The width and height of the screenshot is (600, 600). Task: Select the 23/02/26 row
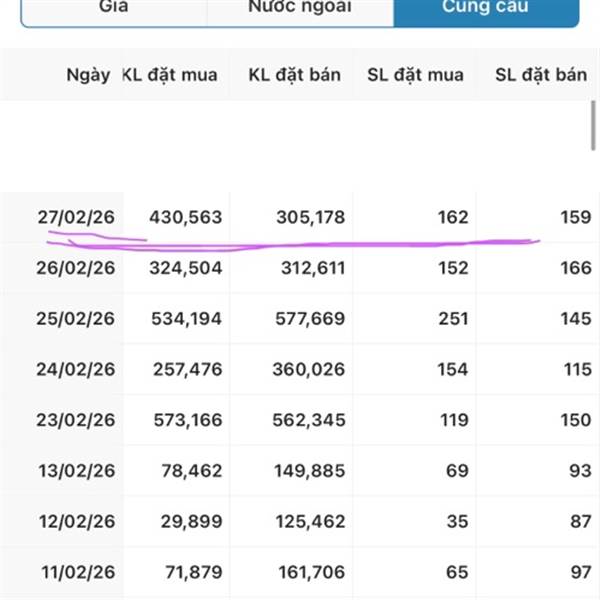click(x=76, y=420)
